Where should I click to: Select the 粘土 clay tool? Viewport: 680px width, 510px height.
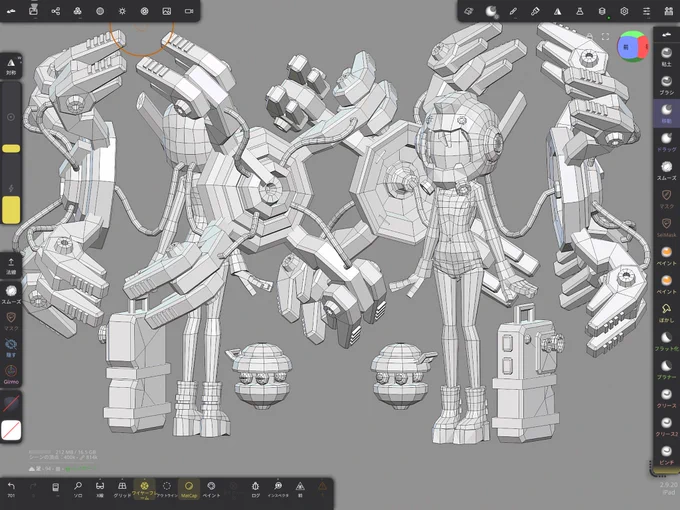667,56
